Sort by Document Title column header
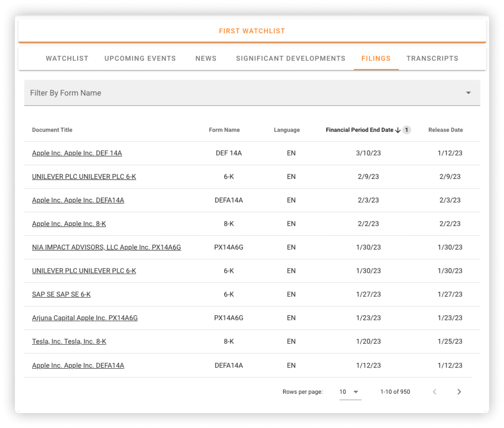The width and height of the screenshot is (504, 428). pos(52,130)
